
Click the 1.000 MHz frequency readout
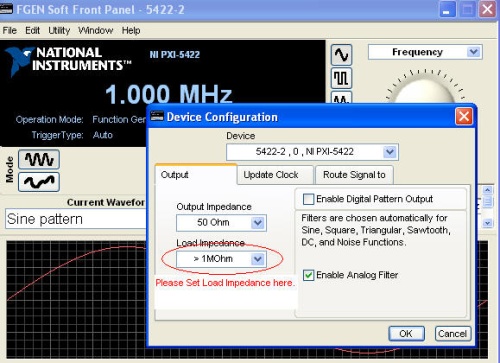click(x=169, y=94)
